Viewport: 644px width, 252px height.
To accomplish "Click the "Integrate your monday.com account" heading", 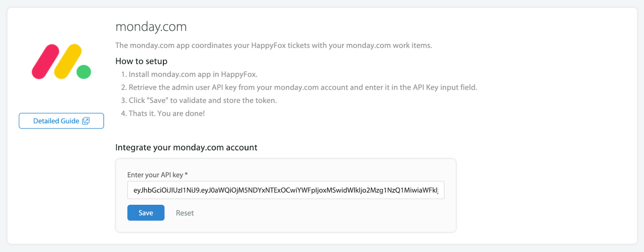I will tap(186, 148).
